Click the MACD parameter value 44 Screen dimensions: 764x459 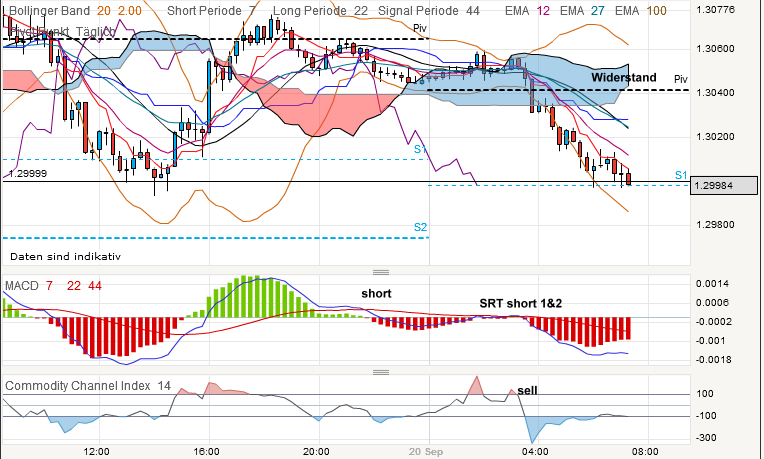pyautogui.click(x=95, y=286)
